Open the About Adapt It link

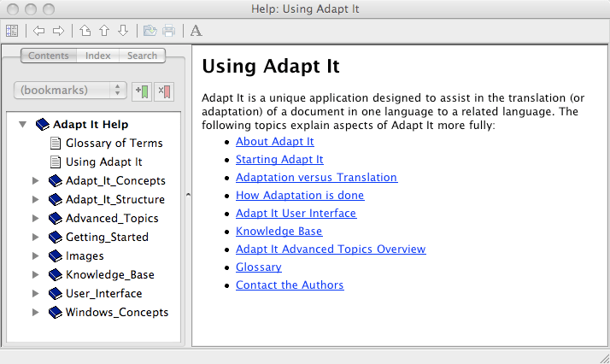point(274,142)
